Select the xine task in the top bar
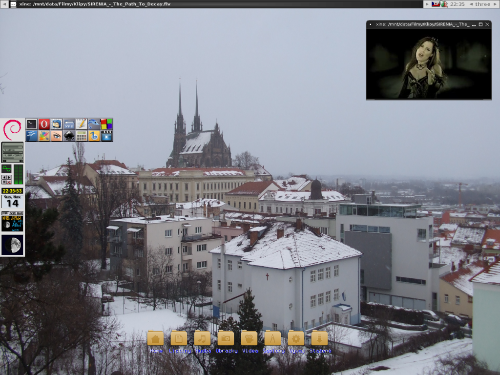Viewport: 500px width, 375px height. pos(217,4)
